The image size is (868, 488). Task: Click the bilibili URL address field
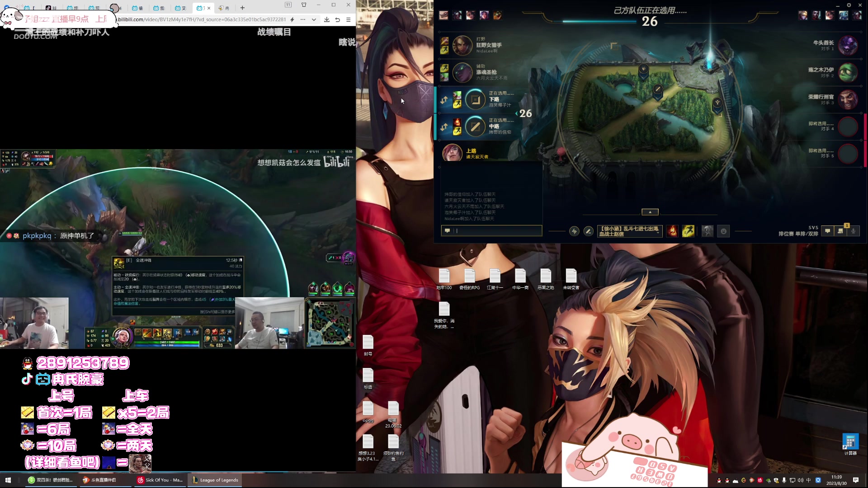tap(201, 19)
